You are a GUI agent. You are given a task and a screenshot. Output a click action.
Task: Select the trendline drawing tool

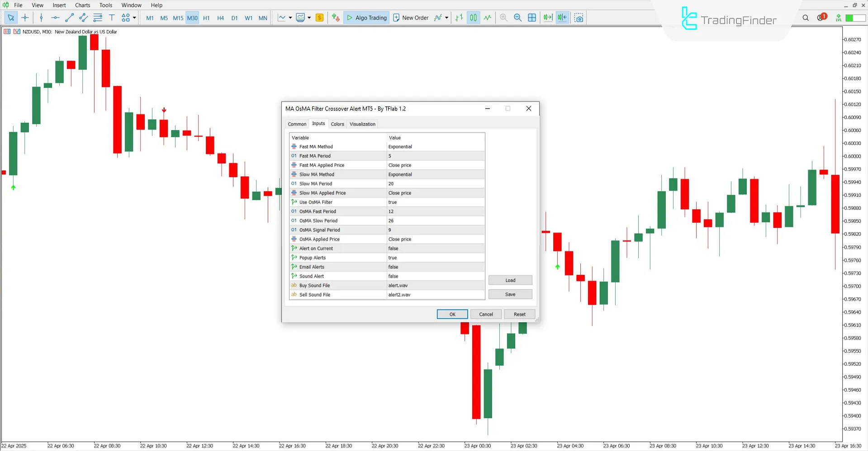[x=69, y=18]
